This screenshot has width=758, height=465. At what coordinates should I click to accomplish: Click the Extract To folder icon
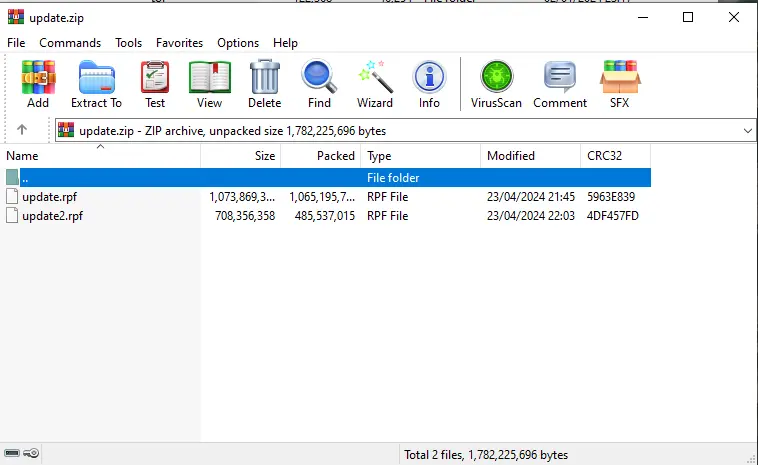click(96, 77)
